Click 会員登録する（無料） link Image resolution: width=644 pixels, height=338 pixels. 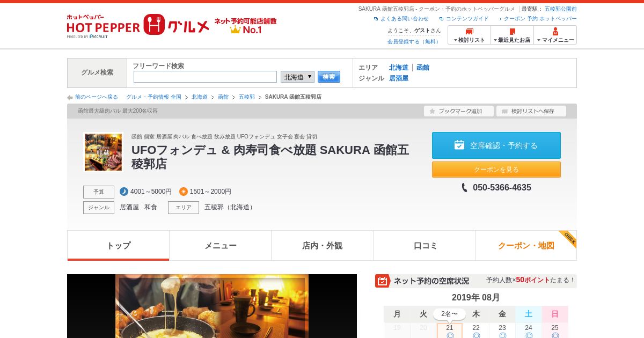pyautogui.click(x=414, y=41)
